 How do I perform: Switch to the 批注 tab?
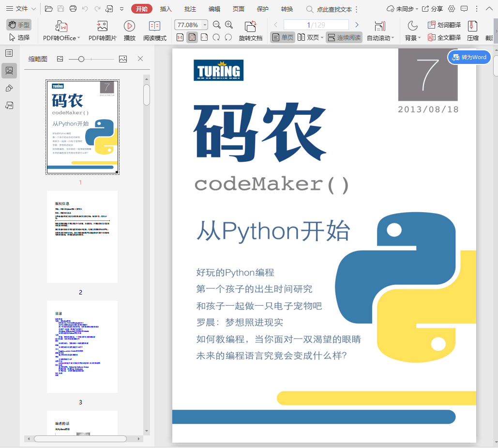(x=190, y=9)
